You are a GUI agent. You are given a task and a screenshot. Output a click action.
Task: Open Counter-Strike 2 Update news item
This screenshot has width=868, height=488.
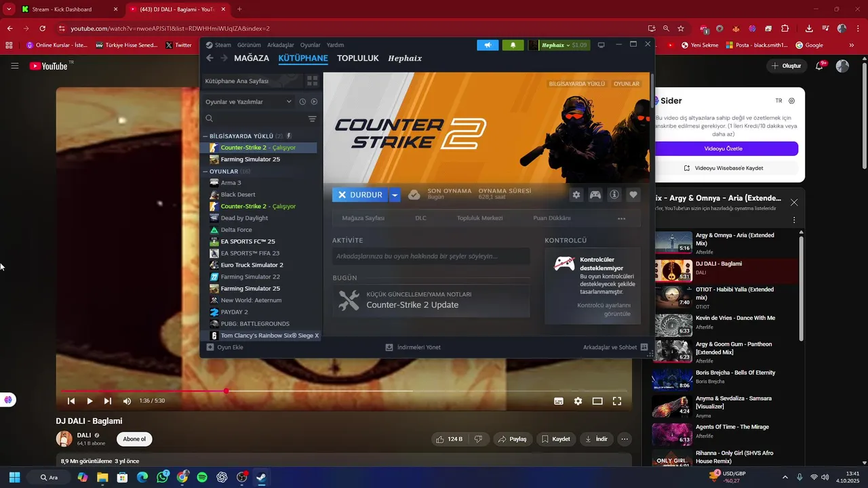click(x=431, y=300)
